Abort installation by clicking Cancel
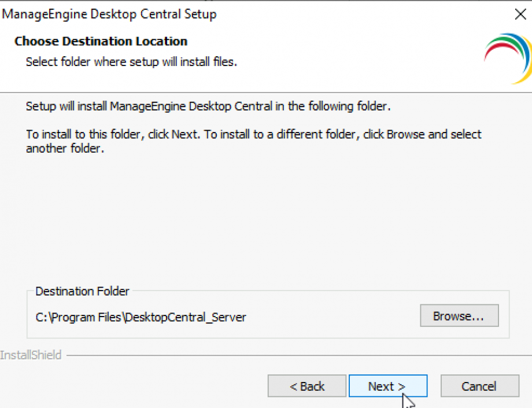This screenshot has width=532, height=408. (x=479, y=386)
